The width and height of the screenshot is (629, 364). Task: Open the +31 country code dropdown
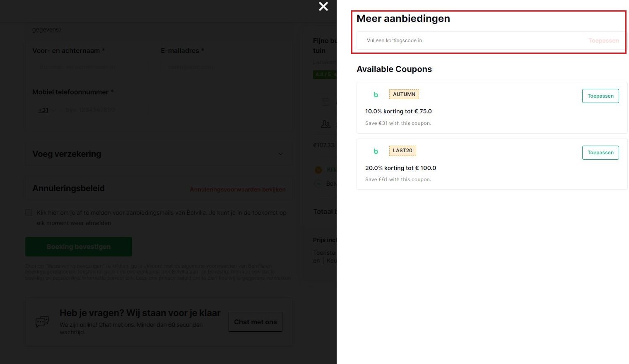tap(46, 110)
